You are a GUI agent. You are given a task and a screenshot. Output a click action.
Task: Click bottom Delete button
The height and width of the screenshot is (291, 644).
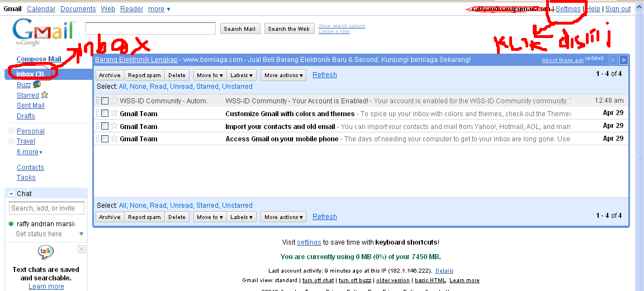[177, 217]
